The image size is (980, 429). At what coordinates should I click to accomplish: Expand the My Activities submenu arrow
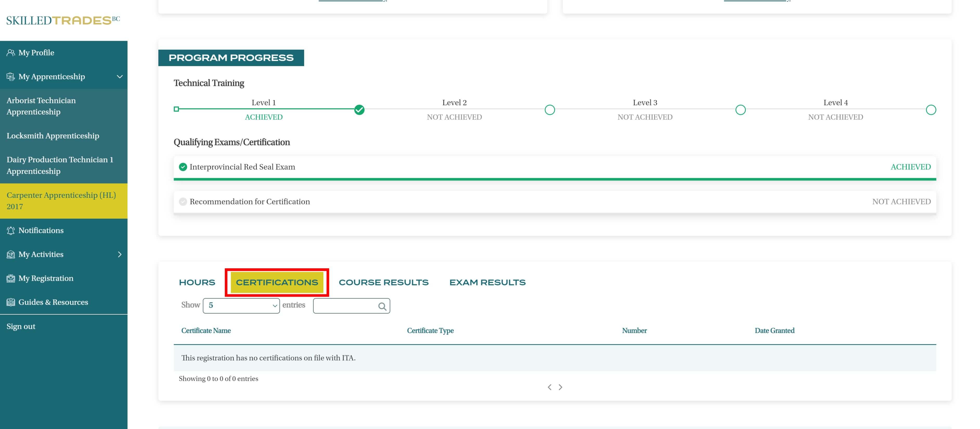(x=120, y=254)
